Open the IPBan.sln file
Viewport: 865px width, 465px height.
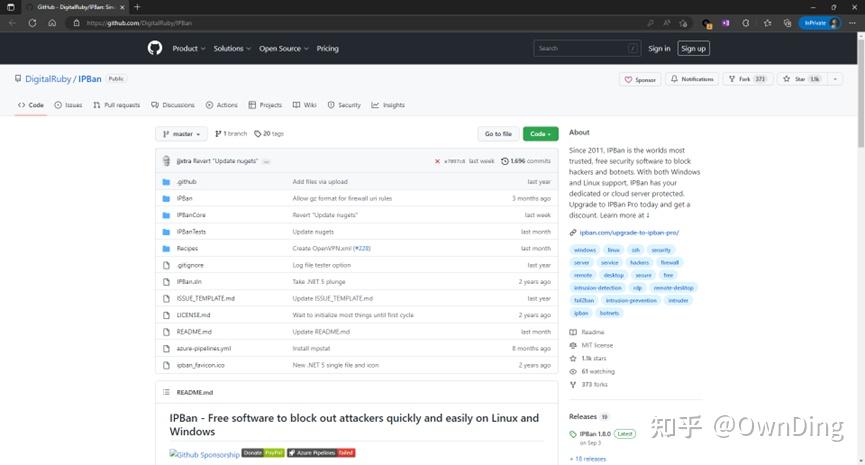coord(189,282)
